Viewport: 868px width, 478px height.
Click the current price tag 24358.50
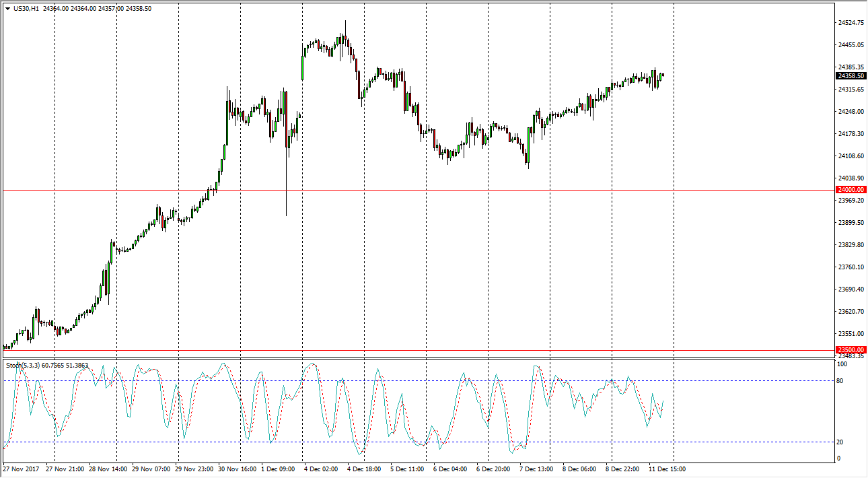click(851, 76)
